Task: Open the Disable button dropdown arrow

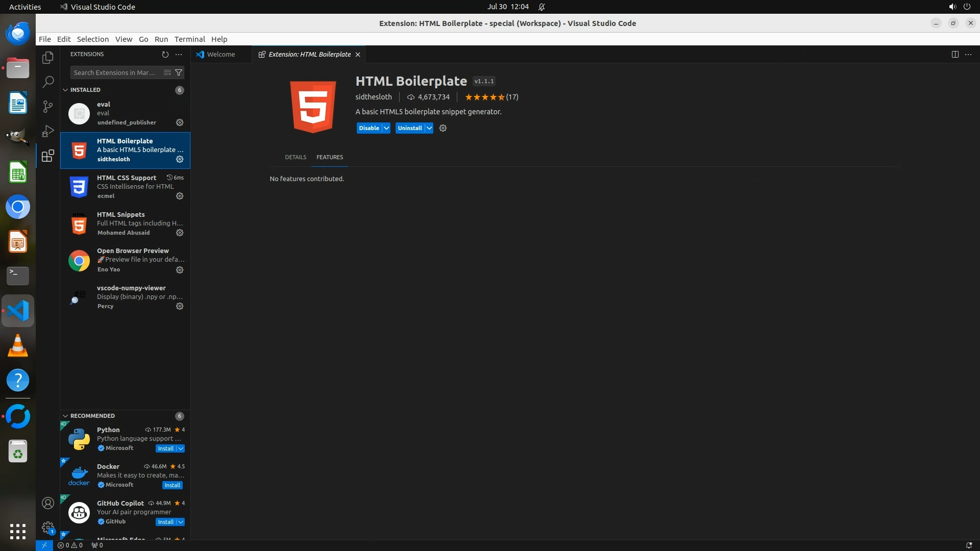Action: (x=386, y=128)
